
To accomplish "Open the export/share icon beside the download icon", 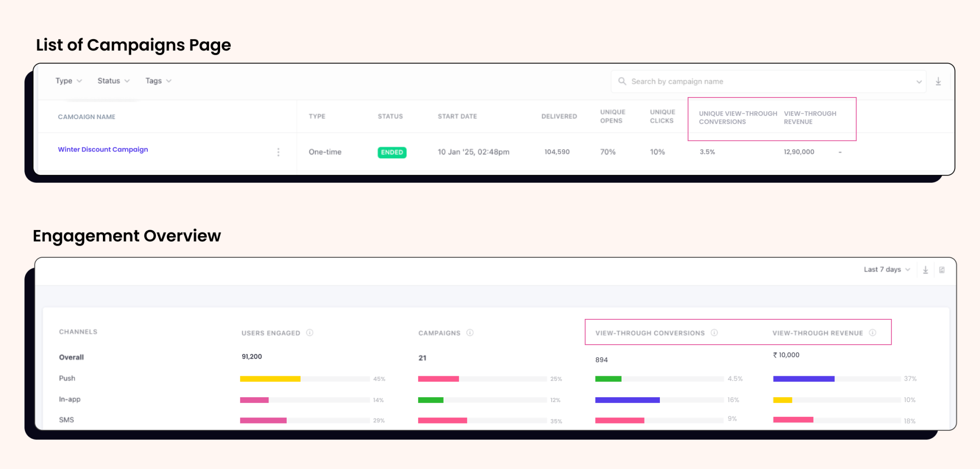I will tap(942, 269).
